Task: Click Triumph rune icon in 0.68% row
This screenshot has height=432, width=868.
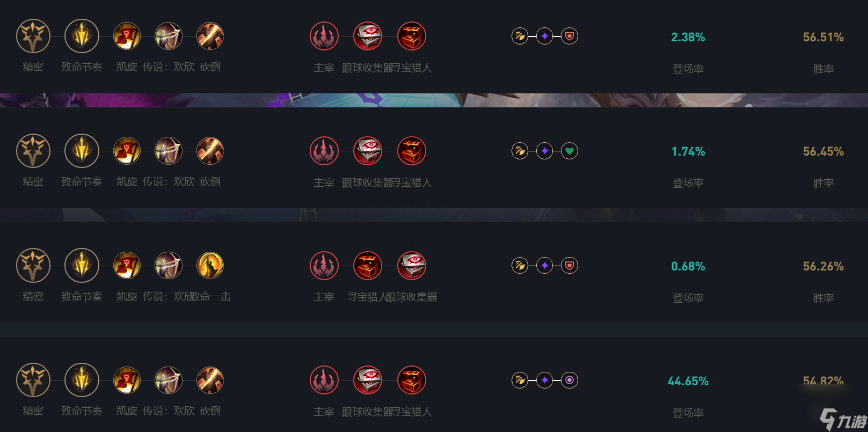Action: click(x=127, y=265)
